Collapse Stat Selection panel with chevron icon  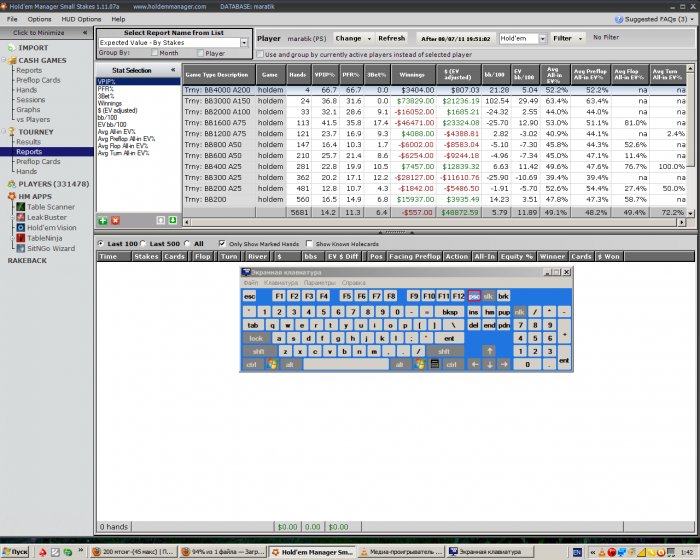click(173, 70)
